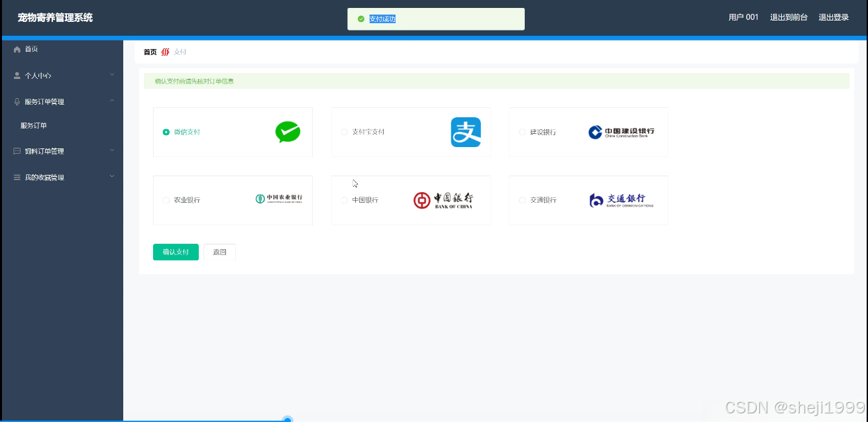Screen dimensions: 868x422
Task: Click the green 确认支付 button
Action: pyautogui.click(x=176, y=252)
